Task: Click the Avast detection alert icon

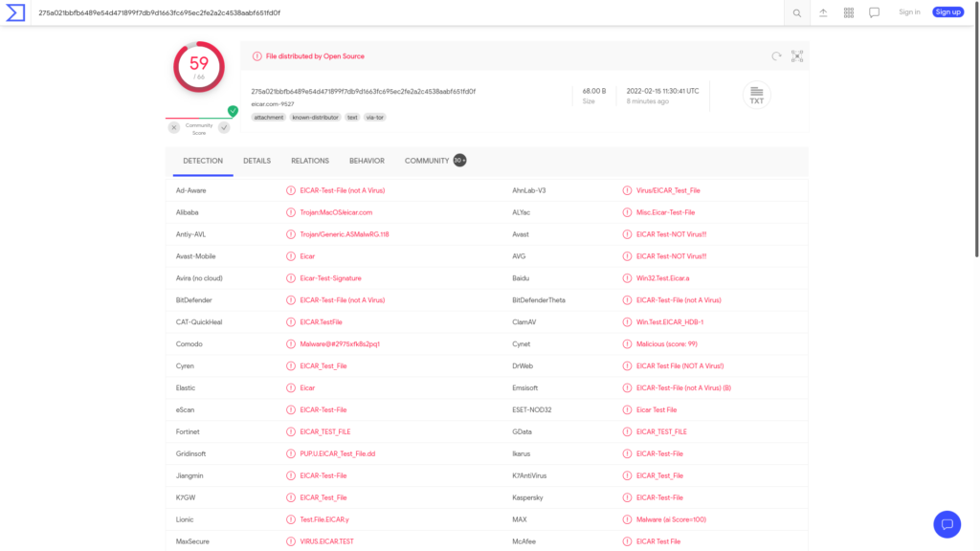Action: pos(627,234)
